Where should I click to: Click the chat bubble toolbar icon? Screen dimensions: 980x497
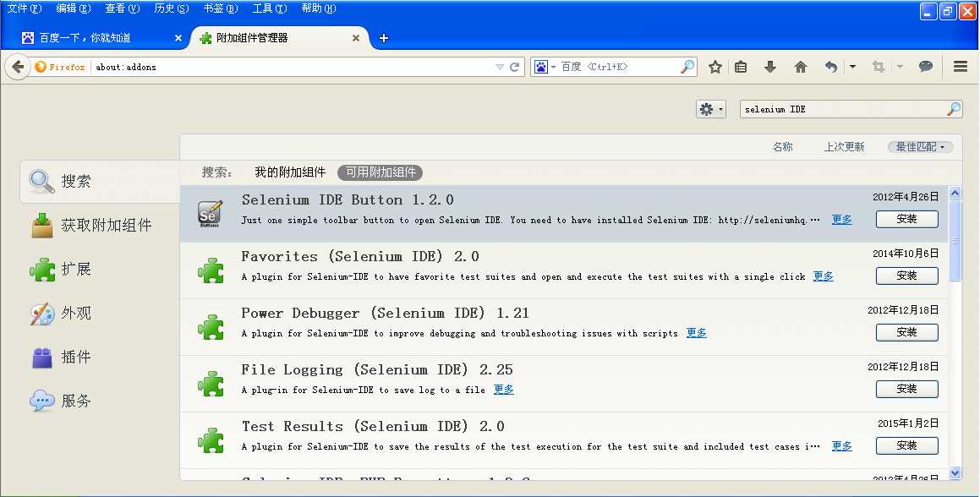pyautogui.click(x=926, y=66)
